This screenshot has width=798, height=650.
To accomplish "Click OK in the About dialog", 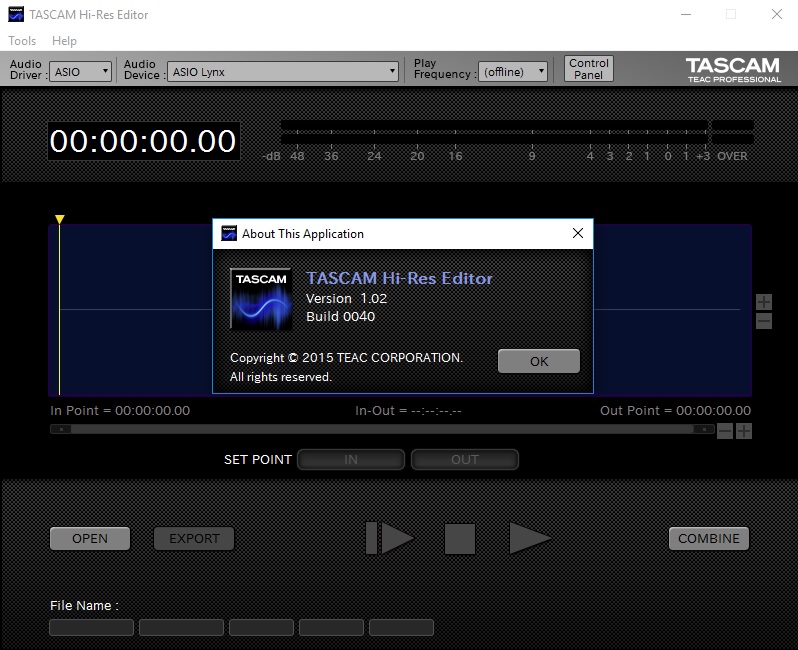I will coord(538,361).
